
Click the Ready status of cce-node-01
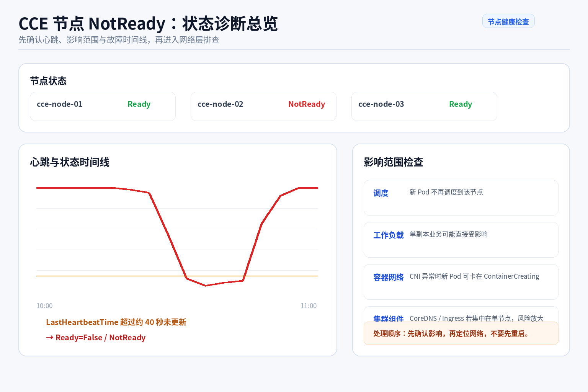pyautogui.click(x=139, y=104)
